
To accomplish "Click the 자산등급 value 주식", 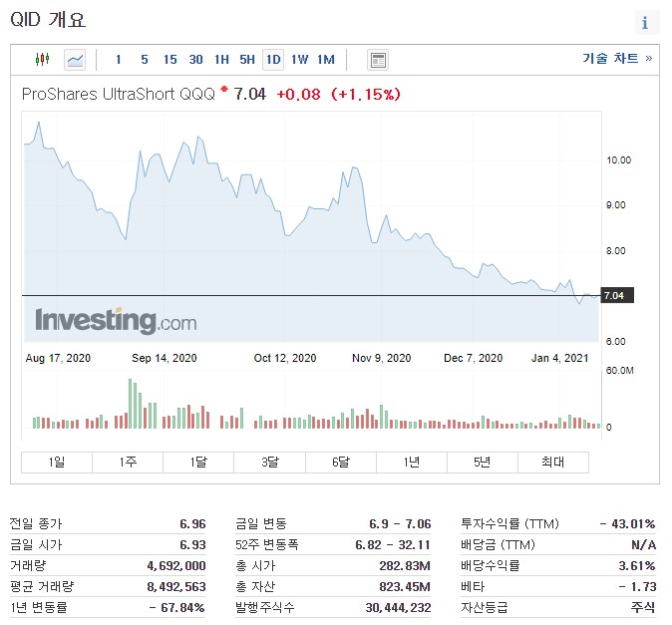I will coord(643,607).
